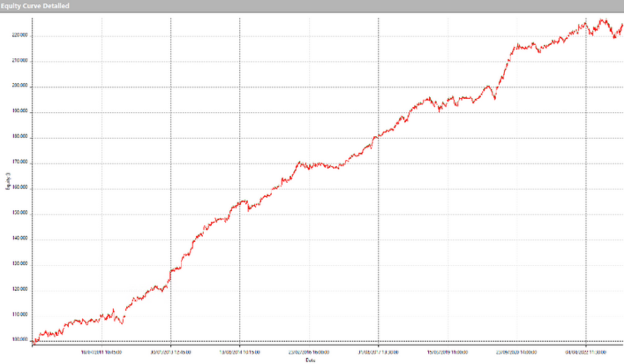Click the 100000 y-axis label

click(x=20, y=340)
